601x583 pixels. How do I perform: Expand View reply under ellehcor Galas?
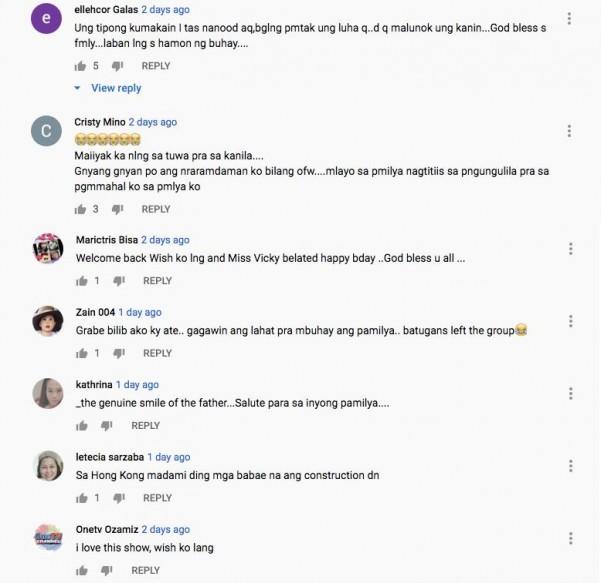click(x=116, y=88)
